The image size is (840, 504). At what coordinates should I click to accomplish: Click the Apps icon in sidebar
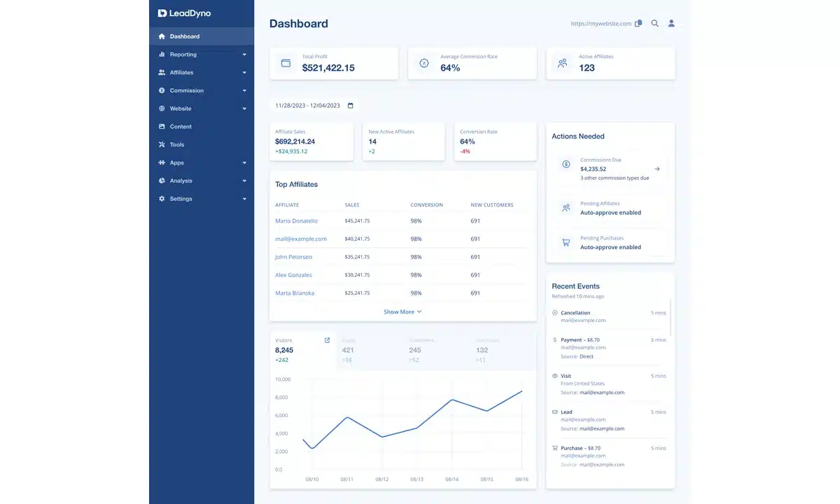(x=162, y=162)
